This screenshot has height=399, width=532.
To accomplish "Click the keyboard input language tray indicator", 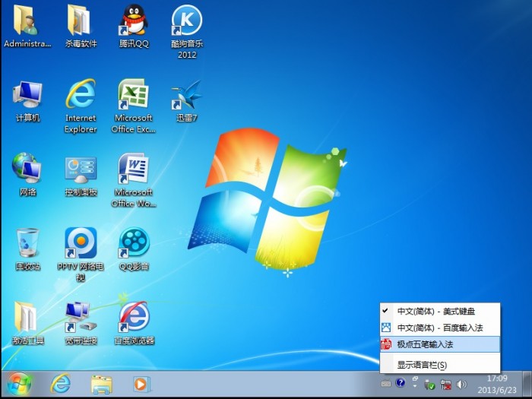I will tap(387, 384).
